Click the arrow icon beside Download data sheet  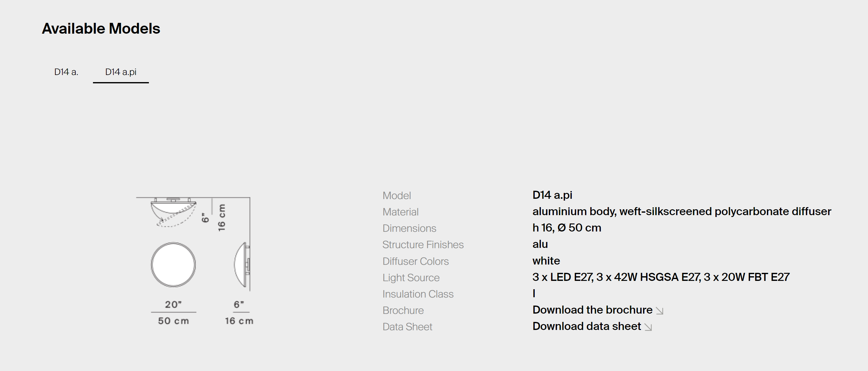point(648,327)
